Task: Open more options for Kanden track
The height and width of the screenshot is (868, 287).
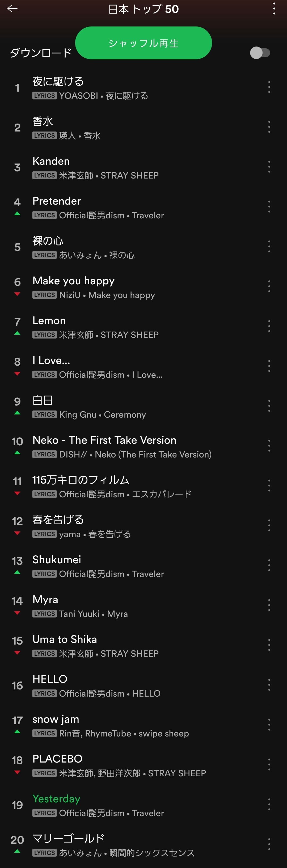Action: point(269,167)
